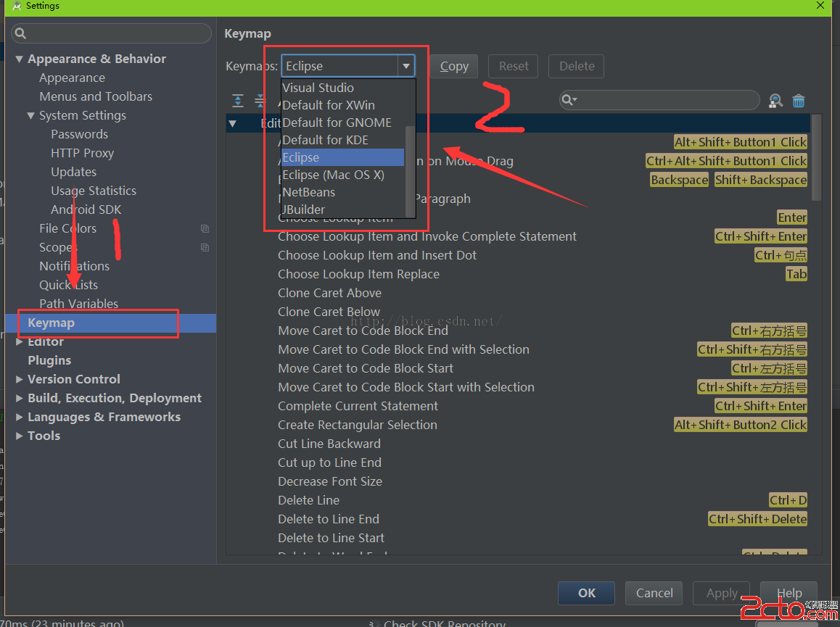The width and height of the screenshot is (840, 627).
Task: Click the Reset button
Action: 514,67
